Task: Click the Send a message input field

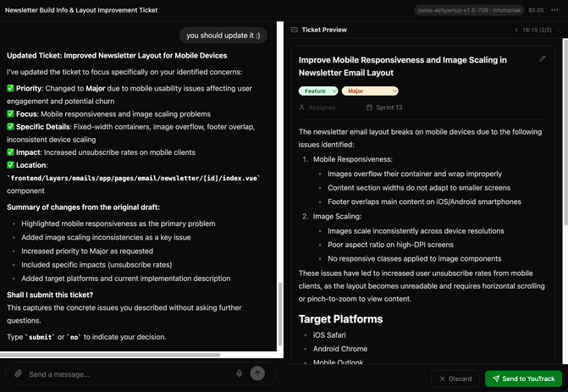Action: pos(130,374)
